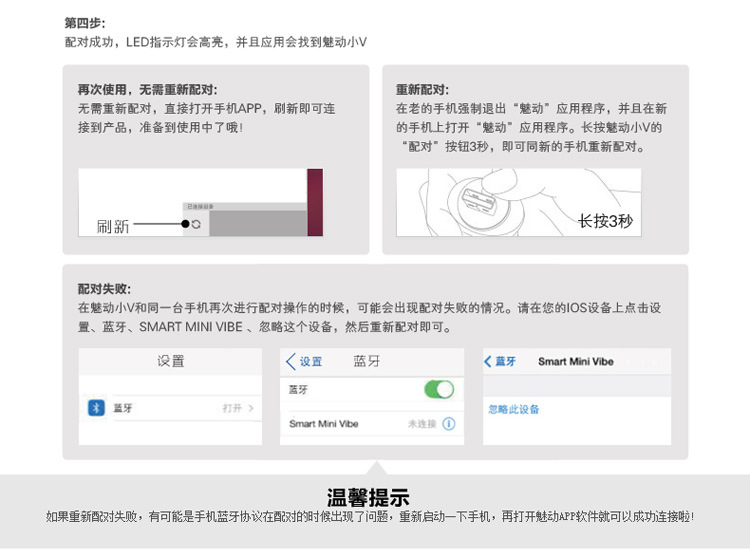This screenshot has width=750, height=550.
Task: Click the 重新配对 section heading
Action: [x=422, y=89]
